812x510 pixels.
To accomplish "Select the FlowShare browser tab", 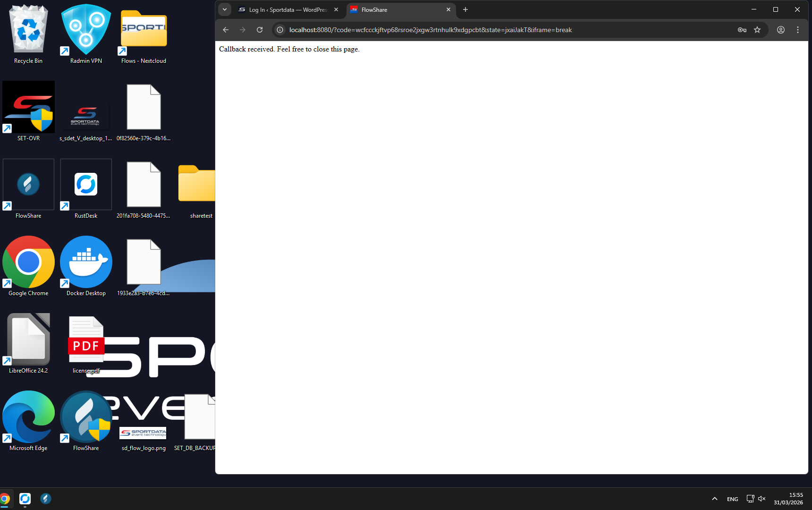I will tap(397, 9).
